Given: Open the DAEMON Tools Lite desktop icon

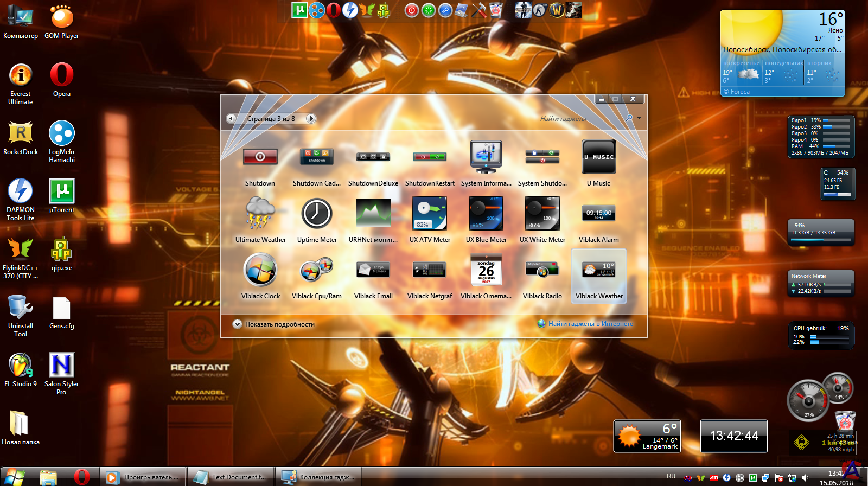Looking at the screenshot, I should [x=21, y=191].
